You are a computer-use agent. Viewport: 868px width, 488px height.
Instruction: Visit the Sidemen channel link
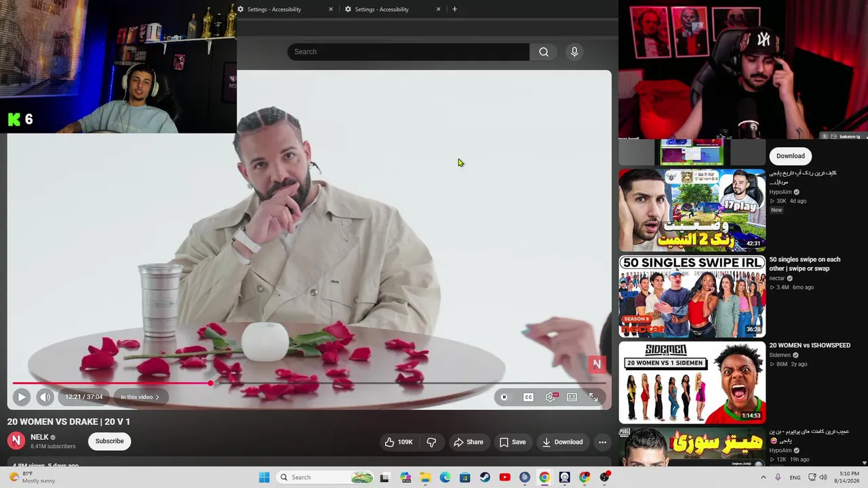pyautogui.click(x=780, y=355)
